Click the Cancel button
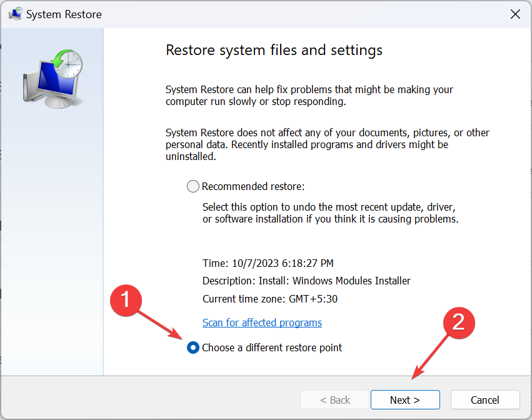 click(485, 399)
